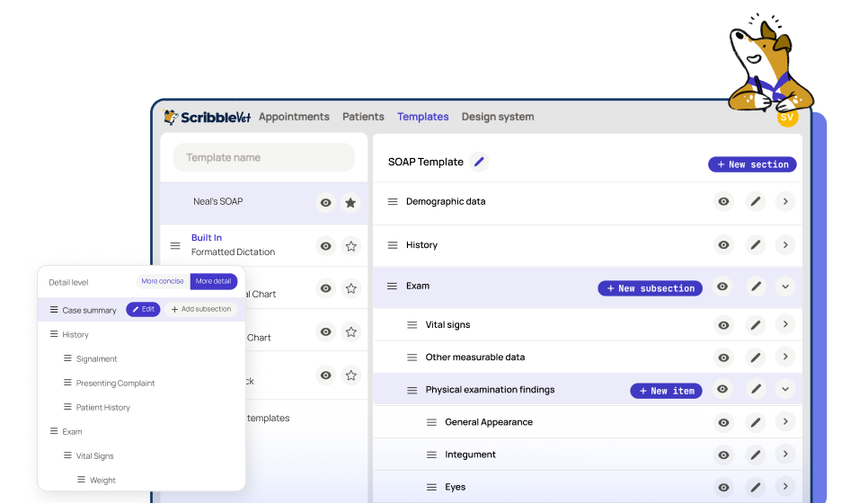Expand the Demographic data section
Screen dimensions: 868x503
coord(785,201)
